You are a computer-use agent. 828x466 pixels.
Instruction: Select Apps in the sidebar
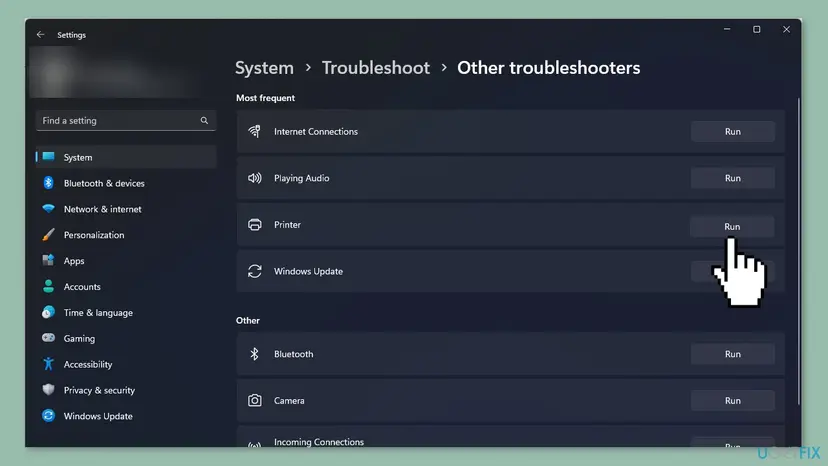(126, 260)
